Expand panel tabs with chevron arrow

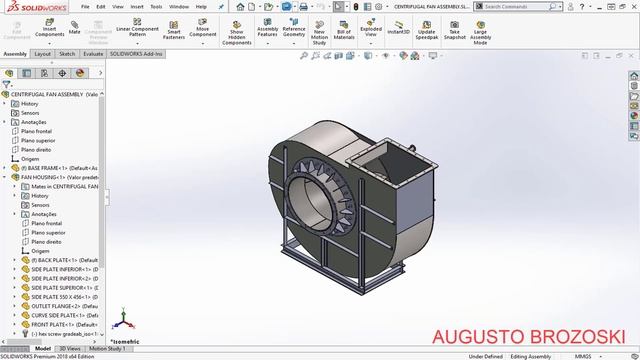tap(100, 73)
